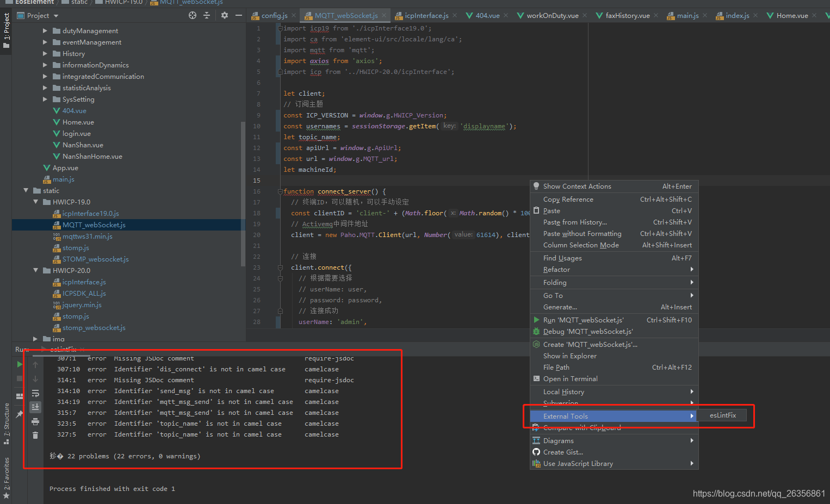Expand the dutyManagement folder
This screenshot has width=830, height=504.
46,30
